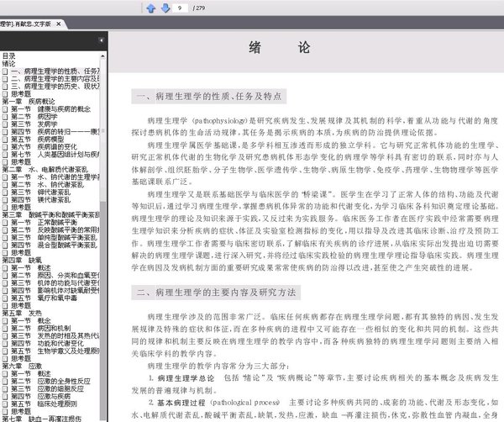Open bookmark 第四节 镁代谢紊乱

(x=41, y=200)
